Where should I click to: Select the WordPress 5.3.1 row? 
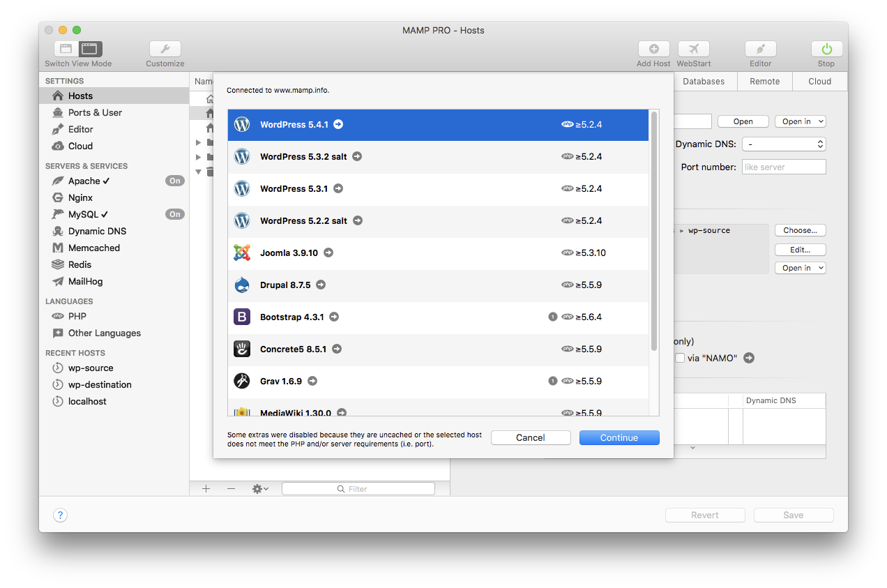point(438,189)
